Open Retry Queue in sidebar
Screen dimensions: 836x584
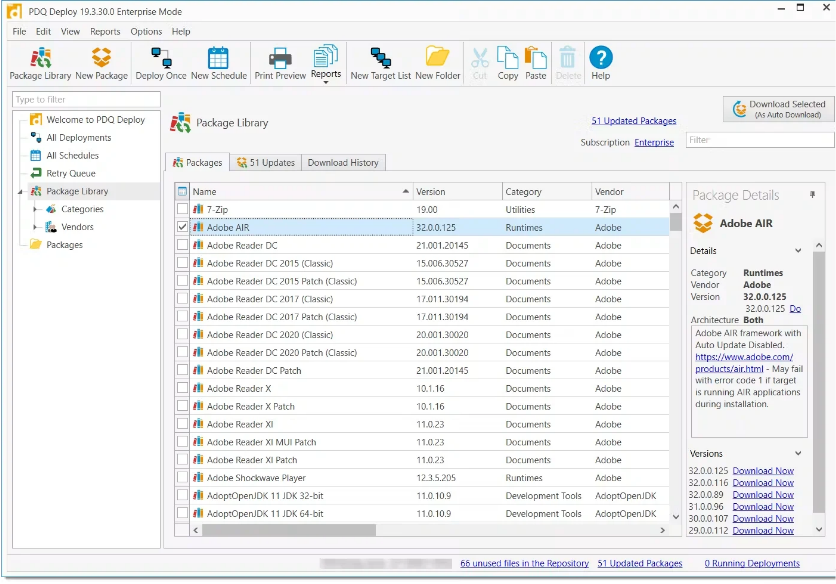click(x=70, y=173)
